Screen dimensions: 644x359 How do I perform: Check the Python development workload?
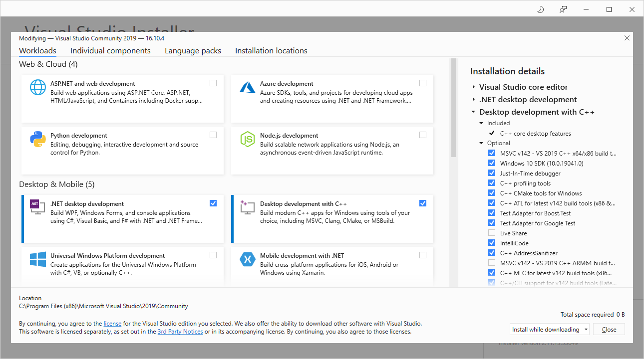click(x=213, y=135)
